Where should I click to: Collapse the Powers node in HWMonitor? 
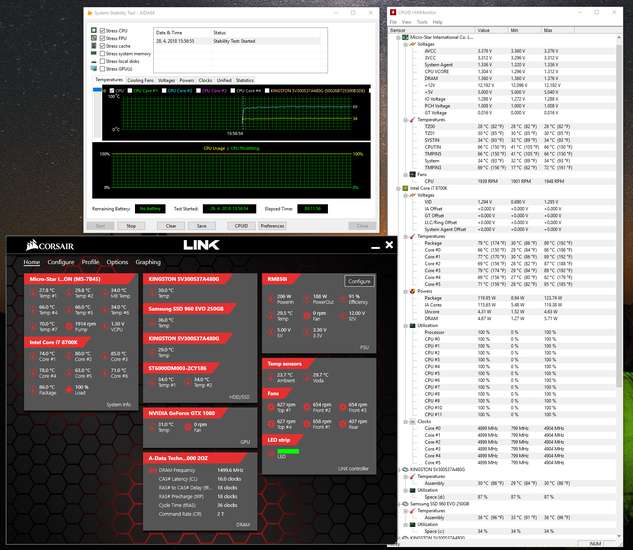coord(405,292)
